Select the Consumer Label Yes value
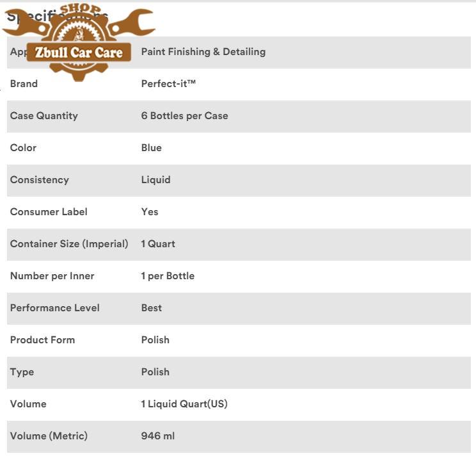 (x=150, y=212)
